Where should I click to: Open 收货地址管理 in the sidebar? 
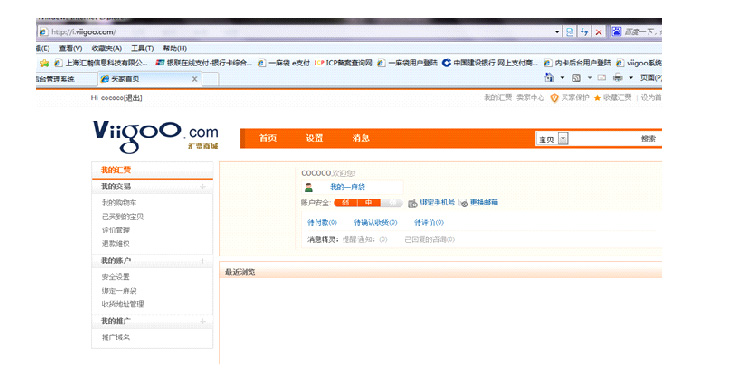[123, 304]
